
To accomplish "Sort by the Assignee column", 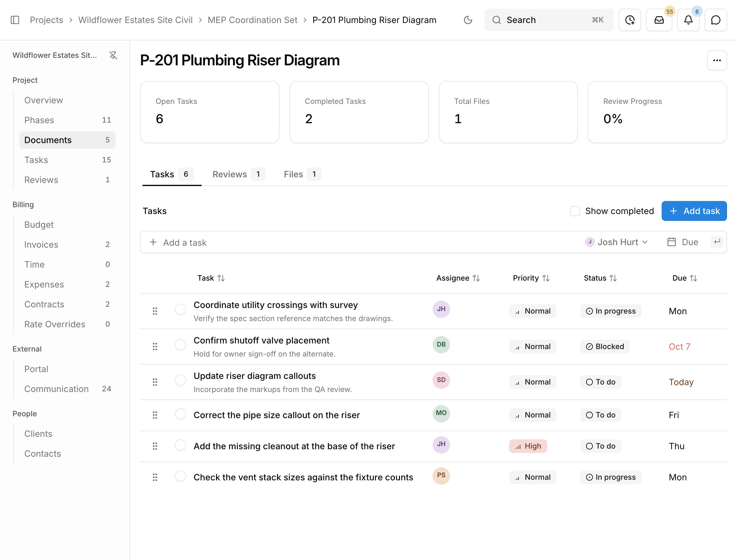I will tap(458, 278).
